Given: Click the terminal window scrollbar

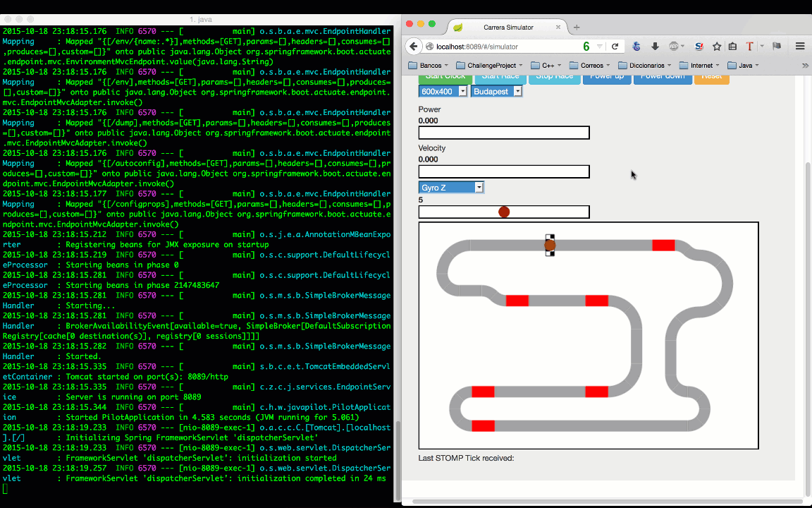Looking at the screenshot, I should coord(398,460).
